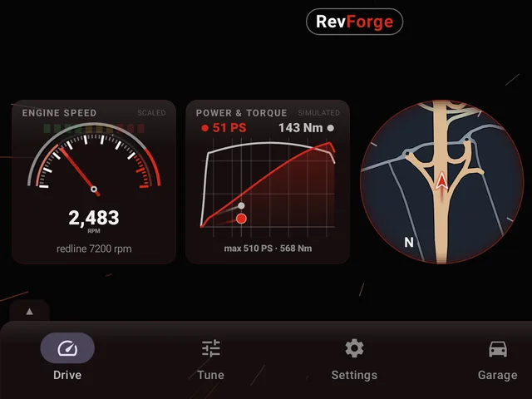Go to the Settings tab label
The image size is (532, 399).
354,375
